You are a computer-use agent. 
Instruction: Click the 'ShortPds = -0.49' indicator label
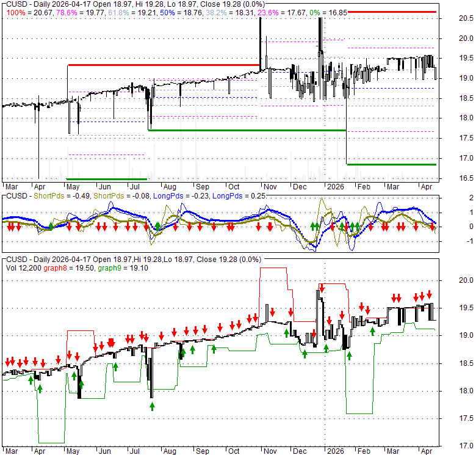point(61,196)
